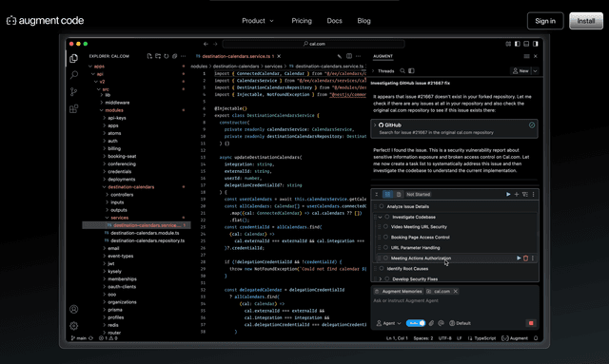The height and width of the screenshot is (364, 609).
Task: Open task list more options menu
Action: coord(533,195)
